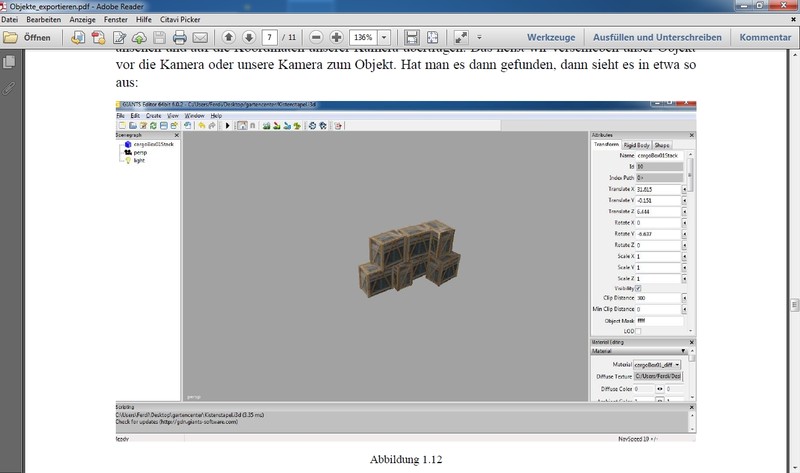This screenshot has height=473, width=800.
Task: Open the Ausfüllen und Unterschreiben panel
Action: (657, 38)
